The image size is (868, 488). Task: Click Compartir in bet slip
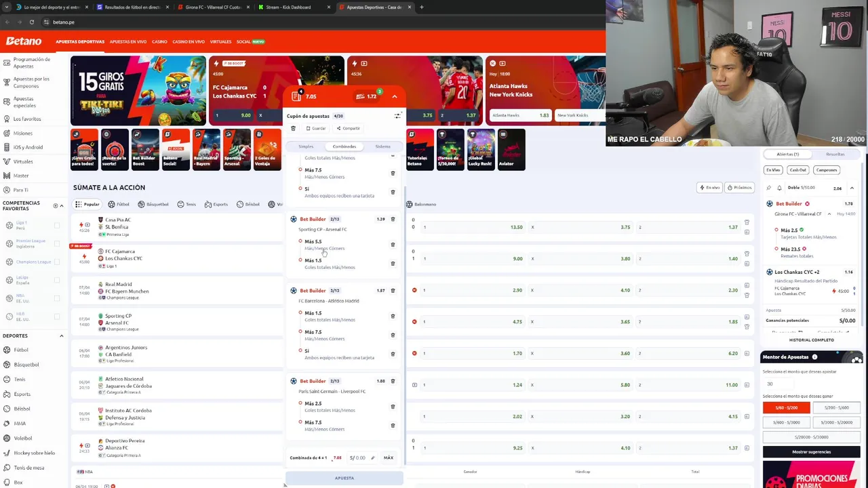pos(349,129)
